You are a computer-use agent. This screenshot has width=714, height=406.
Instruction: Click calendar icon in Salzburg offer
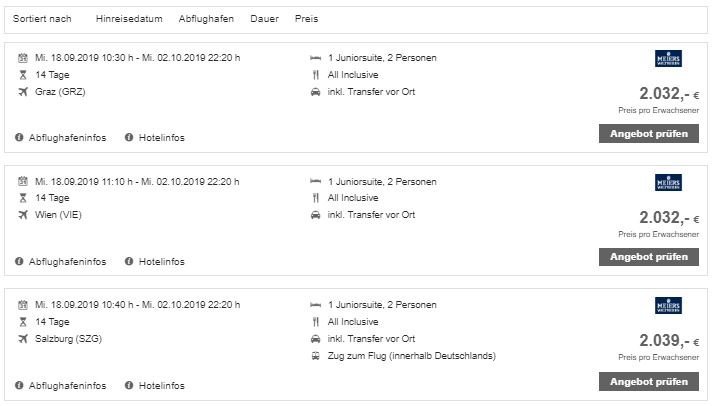point(22,304)
